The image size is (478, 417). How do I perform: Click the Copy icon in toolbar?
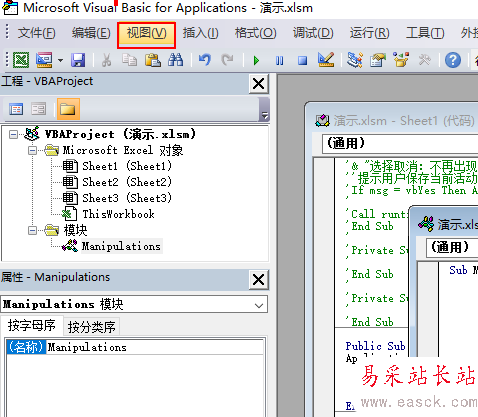(x=129, y=60)
